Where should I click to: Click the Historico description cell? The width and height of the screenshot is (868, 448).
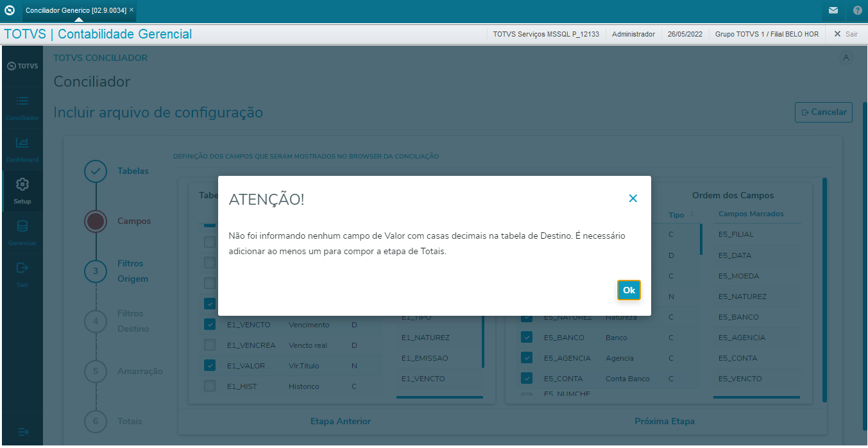coord(305,386)
